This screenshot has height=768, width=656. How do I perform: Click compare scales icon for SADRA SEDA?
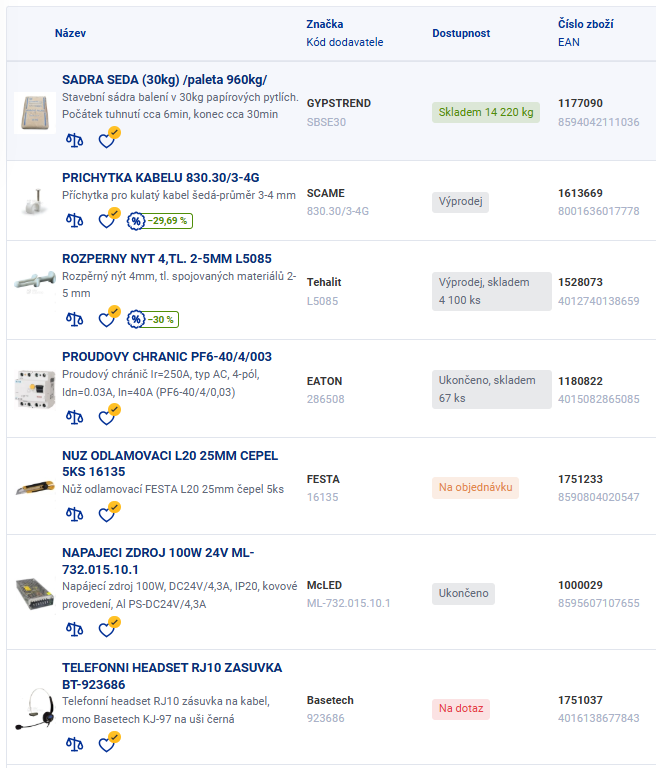74,141
